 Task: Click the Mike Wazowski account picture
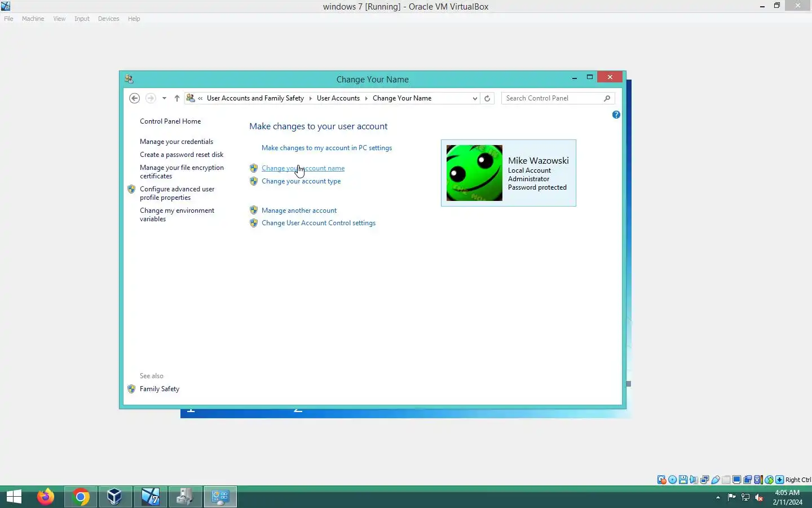[474, 173]
